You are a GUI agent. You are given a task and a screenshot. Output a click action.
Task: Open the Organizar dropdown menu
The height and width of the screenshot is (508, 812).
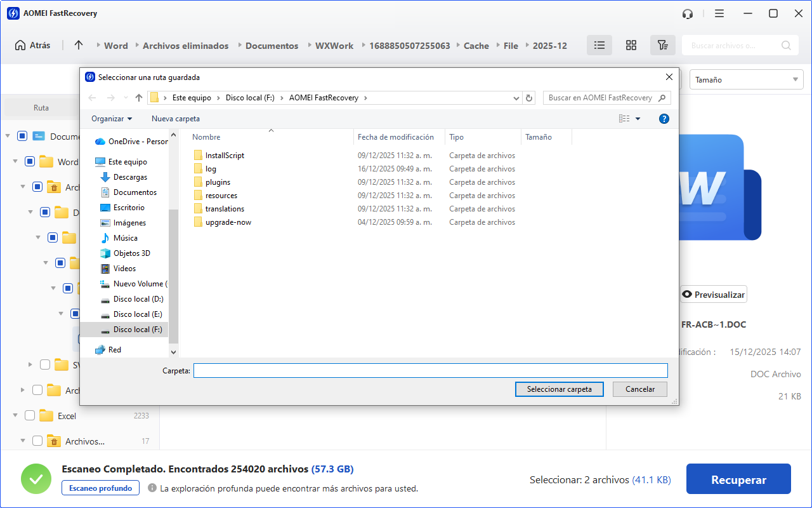tap(112, 119)
